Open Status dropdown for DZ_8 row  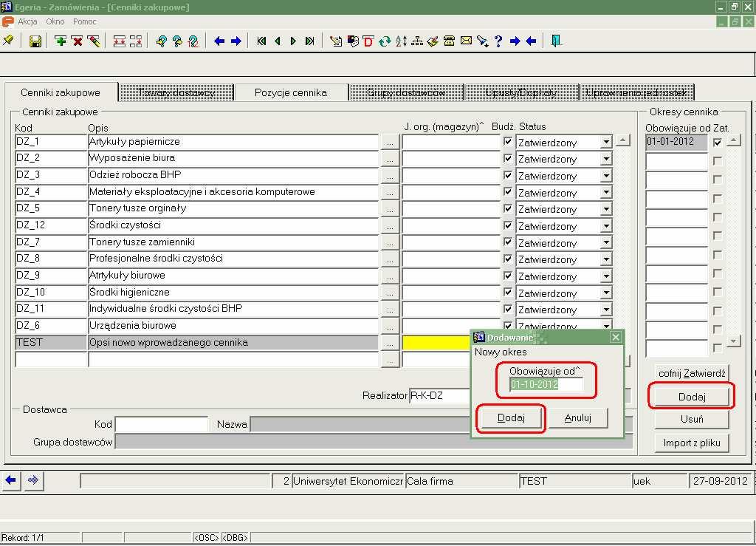pos(606,259)
